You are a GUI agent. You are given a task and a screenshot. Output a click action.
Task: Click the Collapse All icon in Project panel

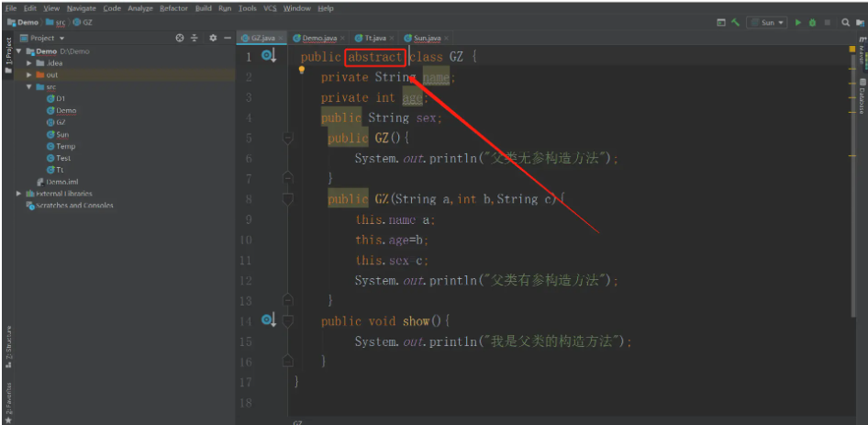pos(195,38)
